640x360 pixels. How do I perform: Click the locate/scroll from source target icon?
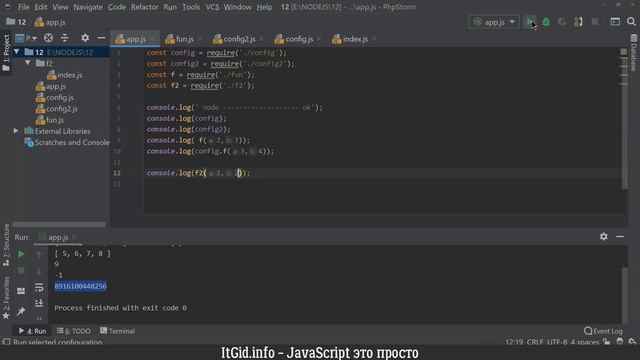[x=48, y=38]
